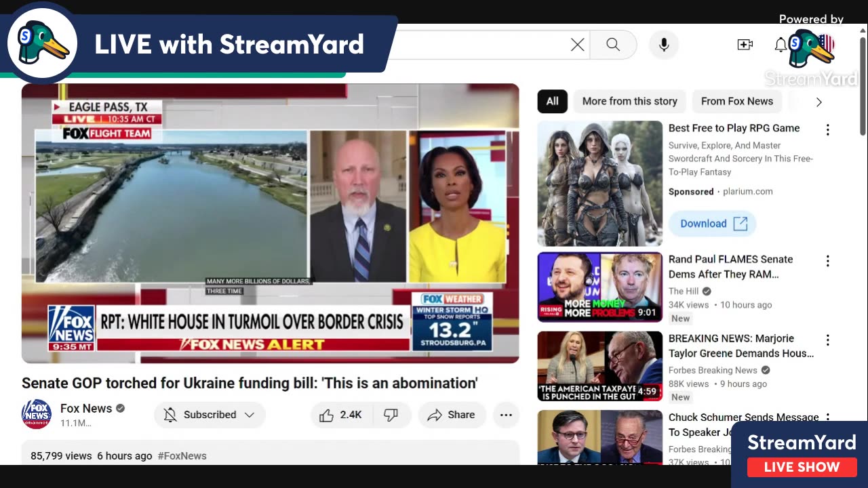Screen dimensions: 868x488
Task: Open the Create video camera icon
Action: tap(745, 45)
